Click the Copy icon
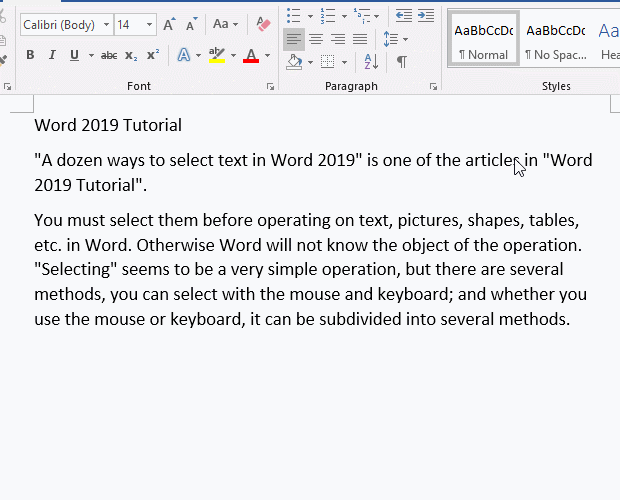The height and width of the screenshot is (500, 620). click(x=3, y=40)
